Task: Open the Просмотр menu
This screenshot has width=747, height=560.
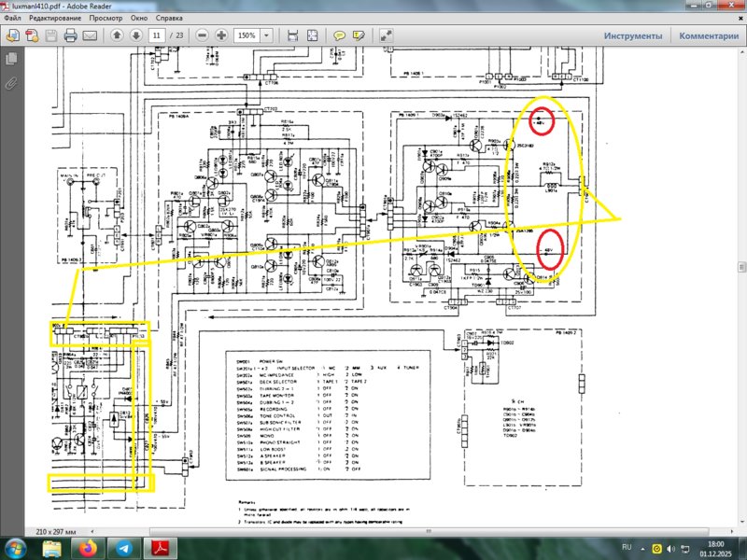Action: [106, 18]
